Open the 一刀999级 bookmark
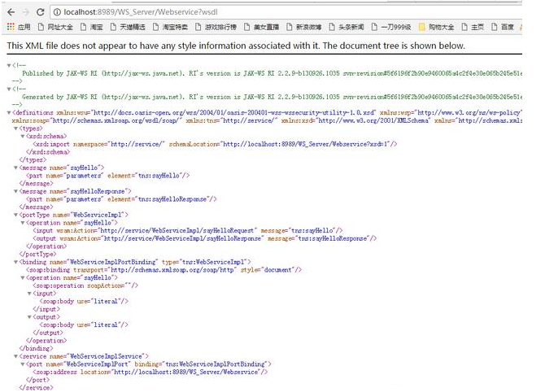The image size is (545, 392). 391,27
